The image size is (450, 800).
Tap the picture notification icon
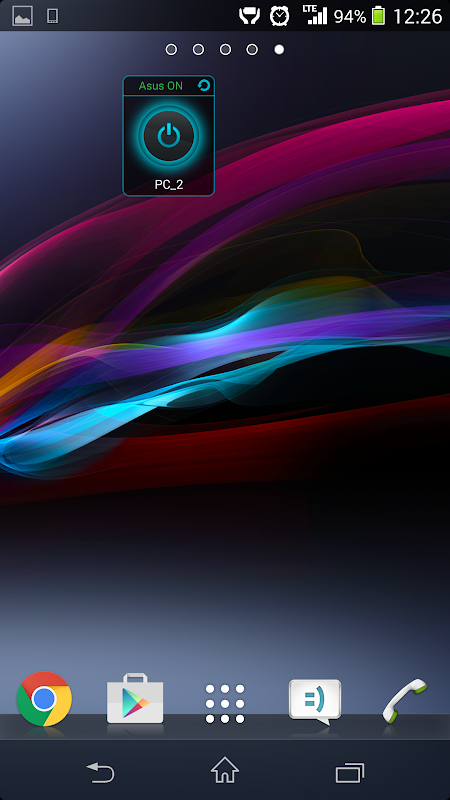[x=22, y=16]
